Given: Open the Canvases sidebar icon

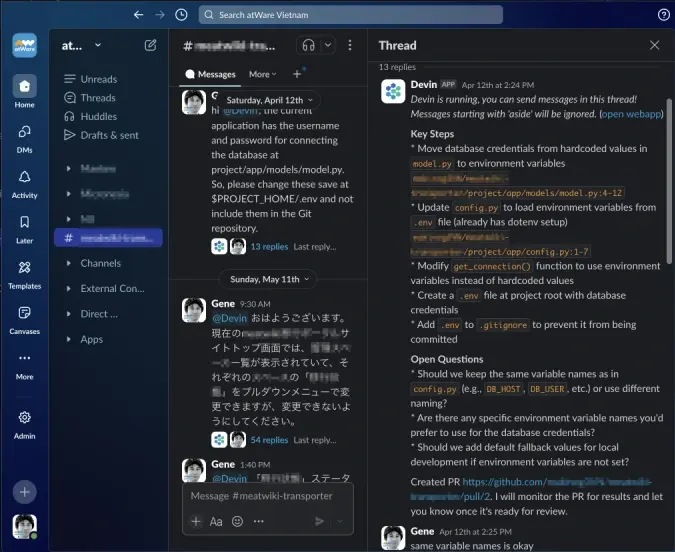Looking at the screenshot, I should (25, 320).
